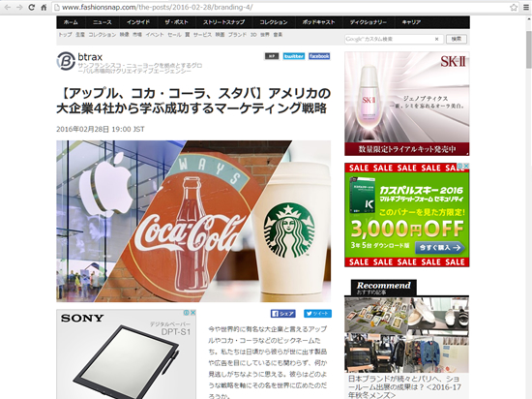Click the article headline about アップル、コカ・コーラ、スタバ
This screenshot has height=399, width=532.
pos(193,101)
